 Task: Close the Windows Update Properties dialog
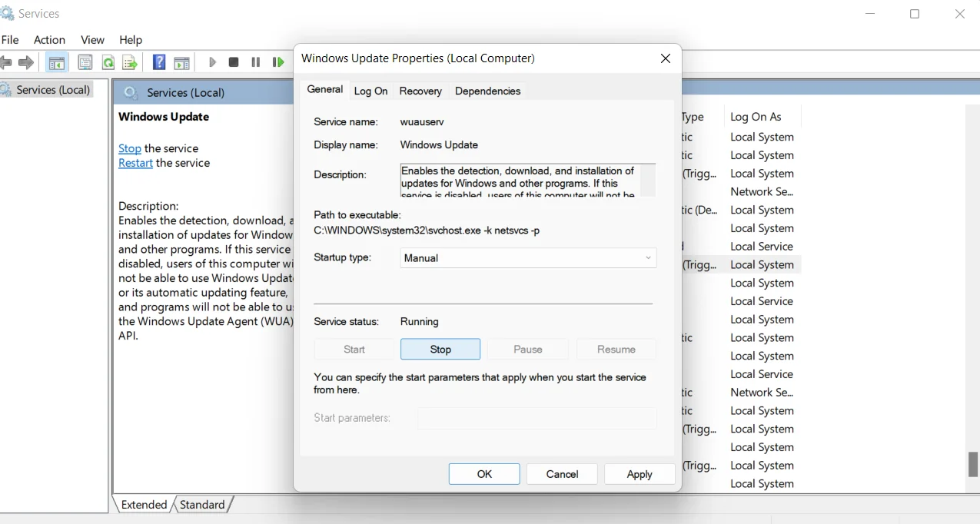point(666,58)
